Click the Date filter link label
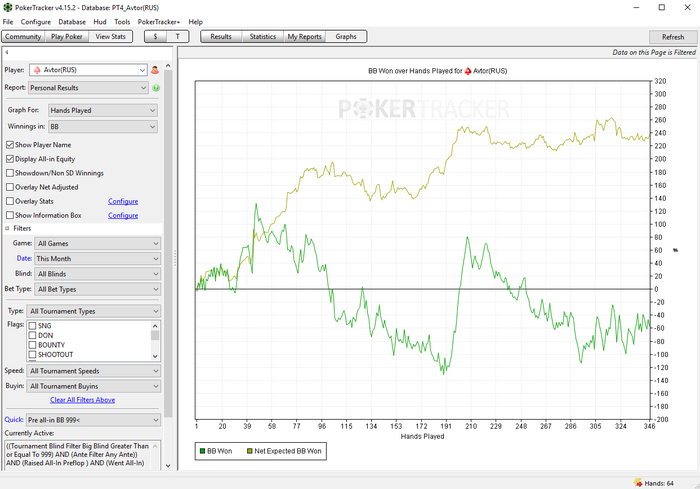Screen dimensions: 700x489 (24, 258)
